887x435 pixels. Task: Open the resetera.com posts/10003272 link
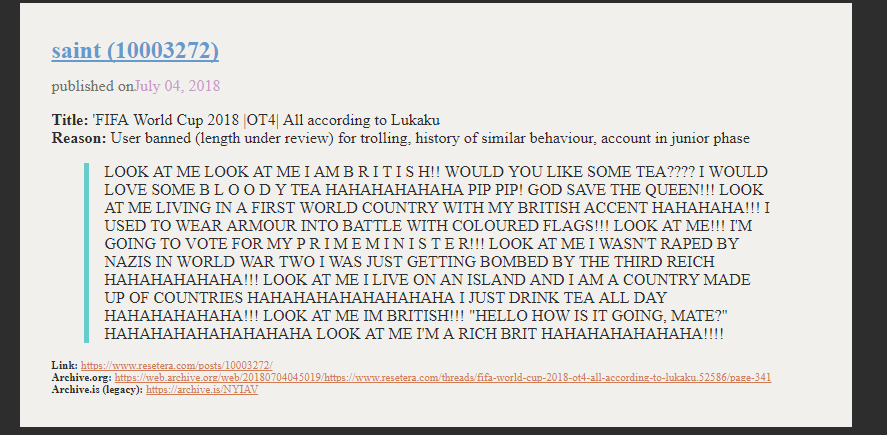pyautogui.click(x=176, y=365)
